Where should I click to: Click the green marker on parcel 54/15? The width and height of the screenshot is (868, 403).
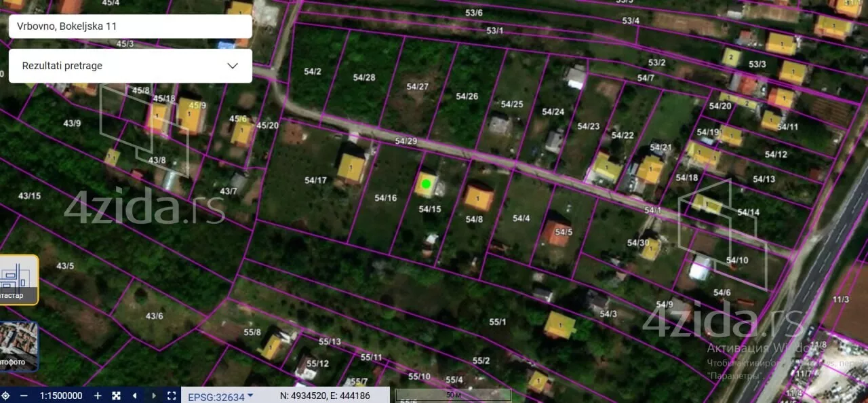coord(426,183)
